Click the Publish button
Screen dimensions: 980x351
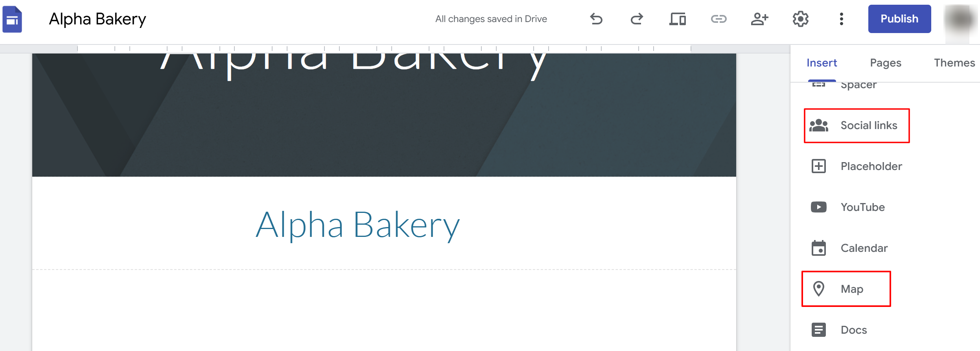click(899, 19)
